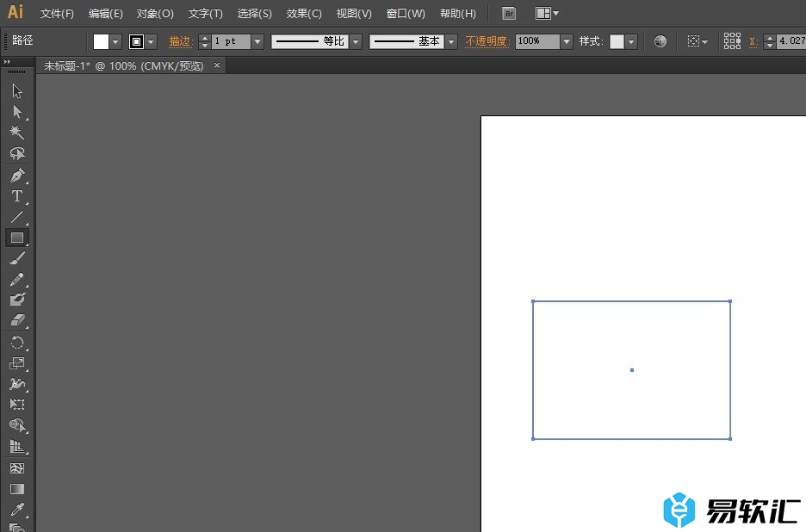Open the 效果(C) menu
This screenshot has width=806, height=532.
coord(304,14)
